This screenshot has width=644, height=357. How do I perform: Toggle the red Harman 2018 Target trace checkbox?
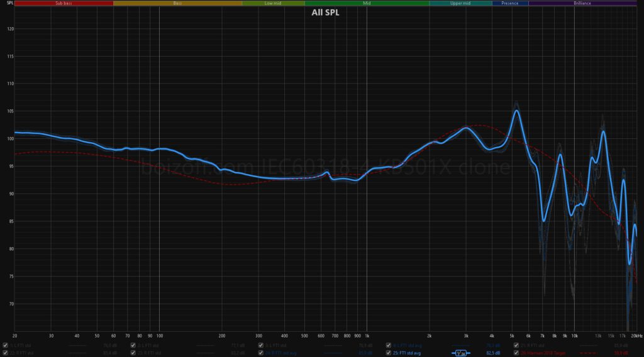pos(516,353)
